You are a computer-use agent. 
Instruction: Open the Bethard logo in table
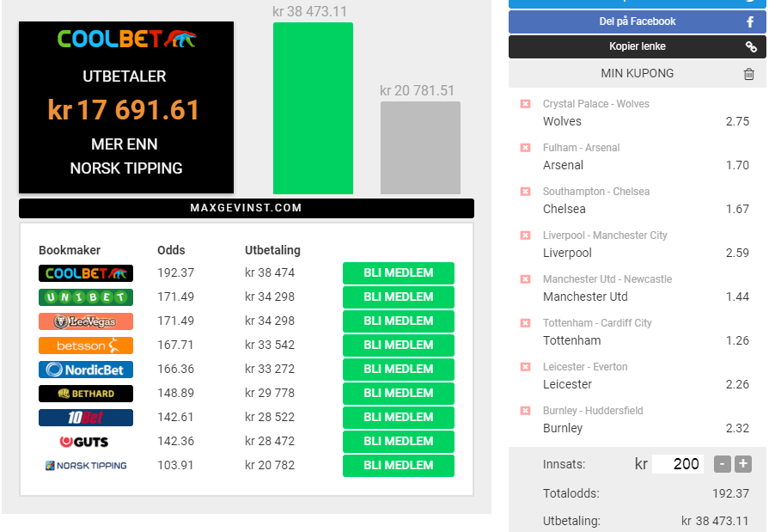coord(86,394)
